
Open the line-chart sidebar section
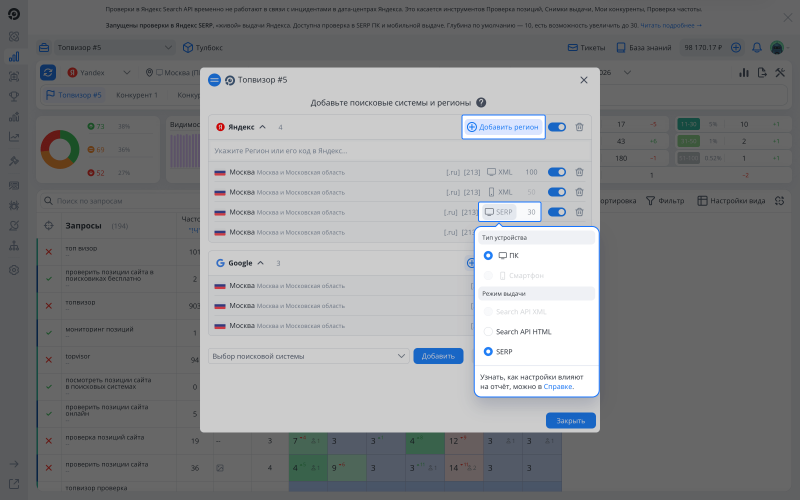(14, 137)
